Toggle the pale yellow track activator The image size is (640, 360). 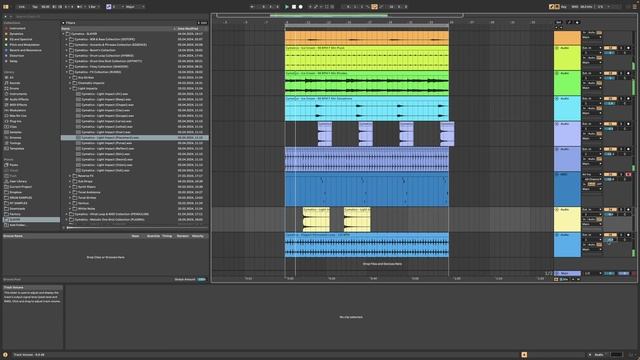[x=610, y=209]
